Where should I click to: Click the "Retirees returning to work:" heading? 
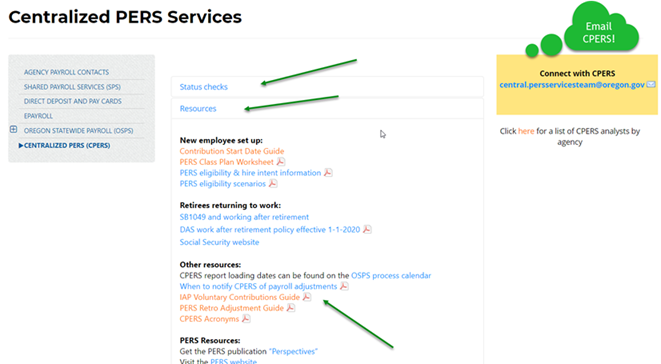click(230, 205)
